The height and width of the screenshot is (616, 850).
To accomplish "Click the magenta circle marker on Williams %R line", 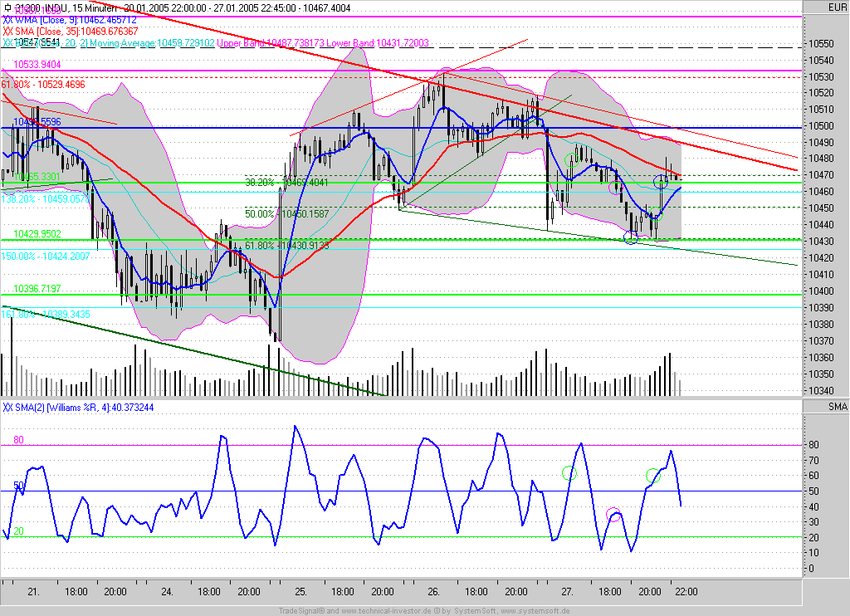I will [x=613, y=516].
